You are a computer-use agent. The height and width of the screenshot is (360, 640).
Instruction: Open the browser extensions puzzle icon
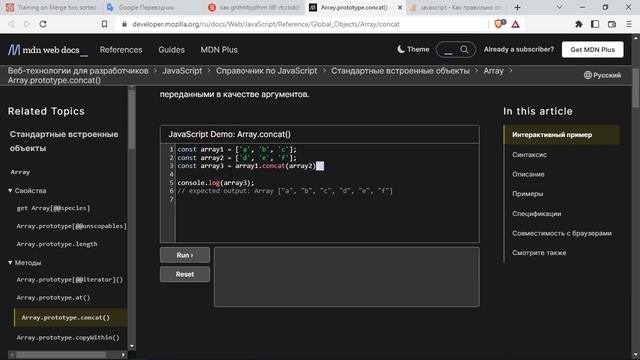click(x=578, y=24)
